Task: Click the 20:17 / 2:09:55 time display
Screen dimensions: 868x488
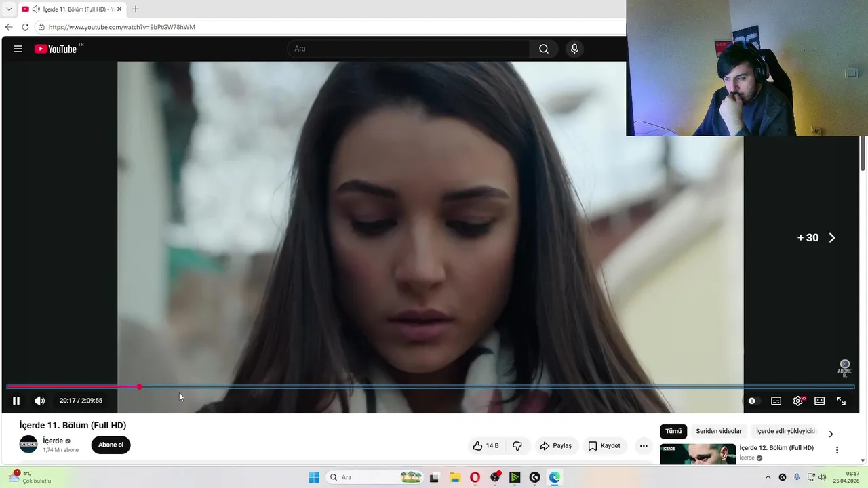Action: click(81, 401)
